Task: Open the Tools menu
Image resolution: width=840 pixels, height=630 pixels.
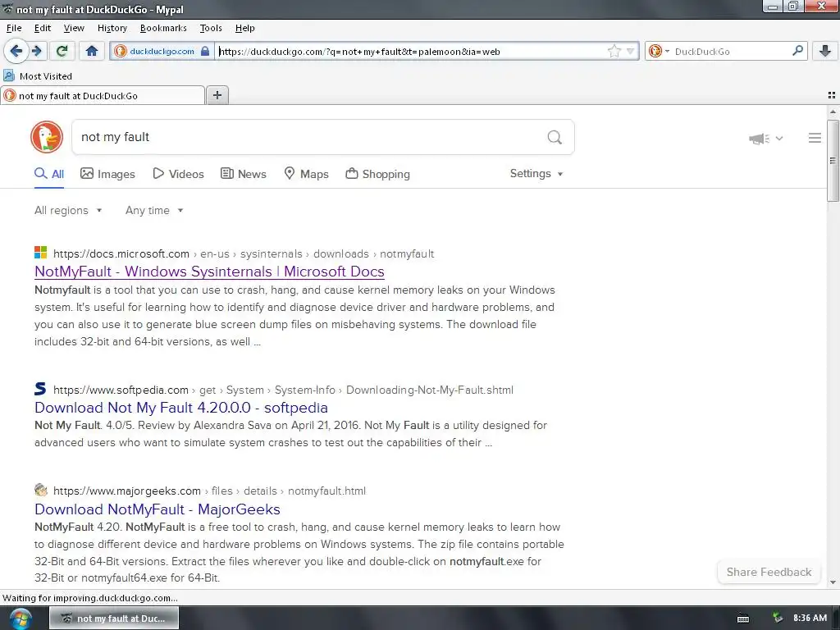Action: click(211, 29)
